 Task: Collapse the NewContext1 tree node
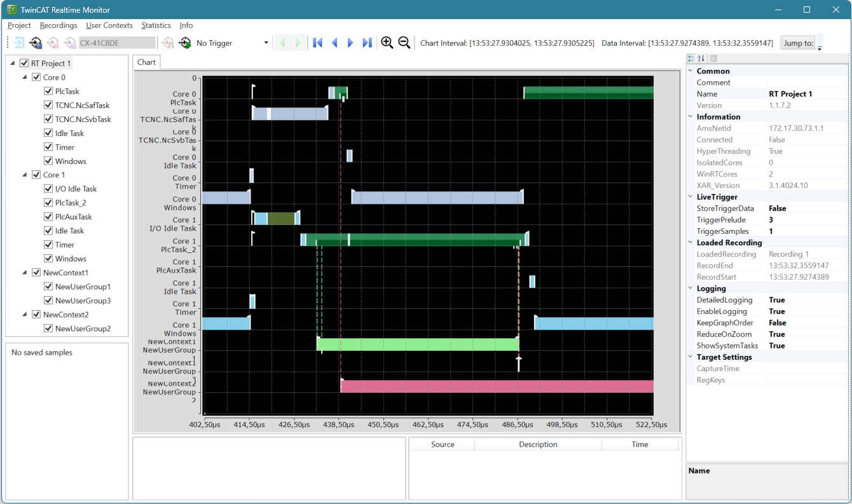point(25,273)
